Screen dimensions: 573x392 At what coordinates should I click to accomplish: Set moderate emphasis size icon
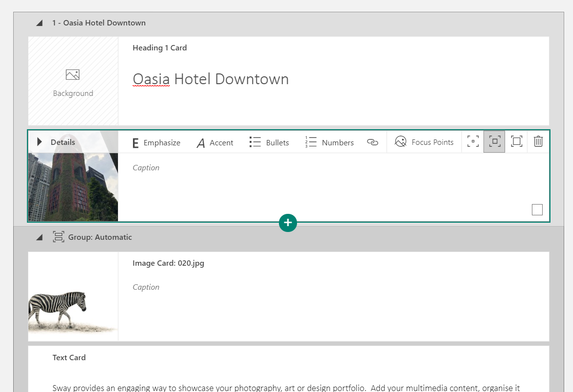click(494, 141)
